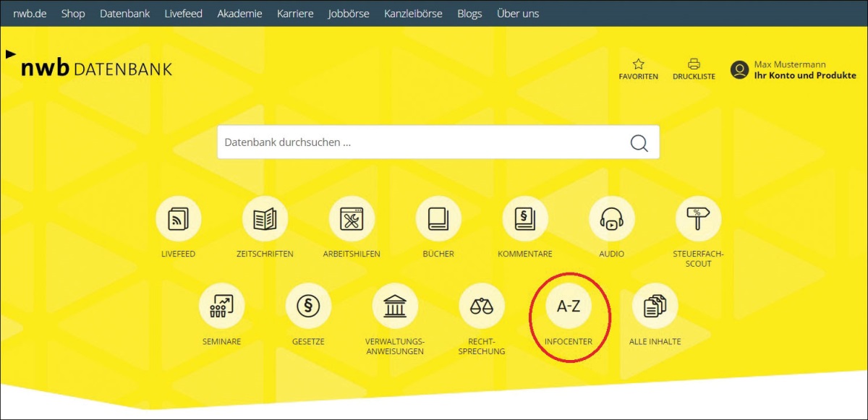
Task: Click into the Datenbank durchsuchen search field
Action: point(420,142)
